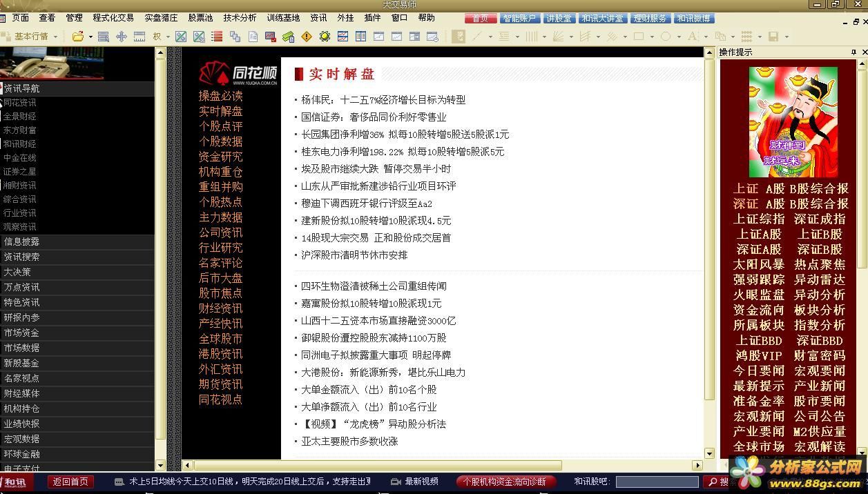Open 港股资讯 link in 同花顺 menu
Image resolution: width=868 pixels, height=494 pixels.
click(221, 354)
